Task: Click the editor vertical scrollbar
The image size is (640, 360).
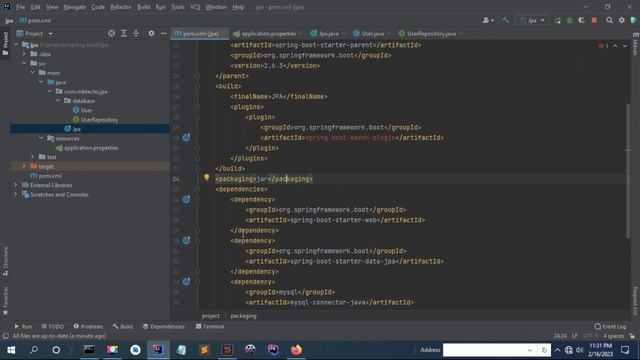Action: [x=628, y=171]
